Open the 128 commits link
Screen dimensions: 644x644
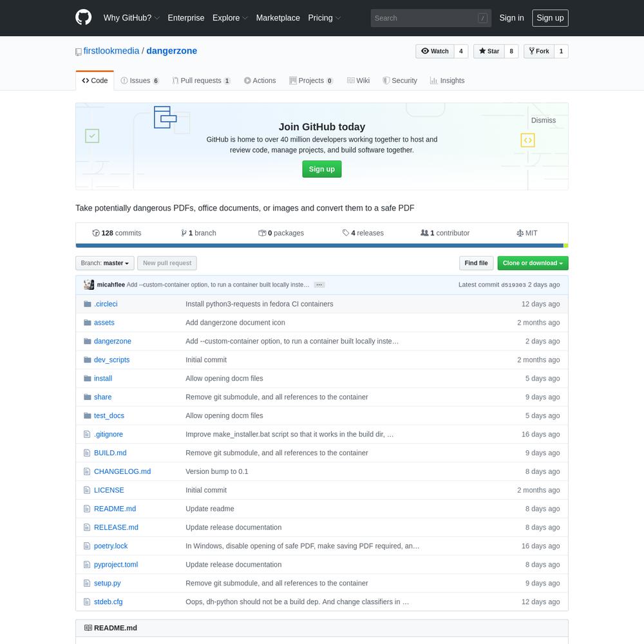click(117, 233)
